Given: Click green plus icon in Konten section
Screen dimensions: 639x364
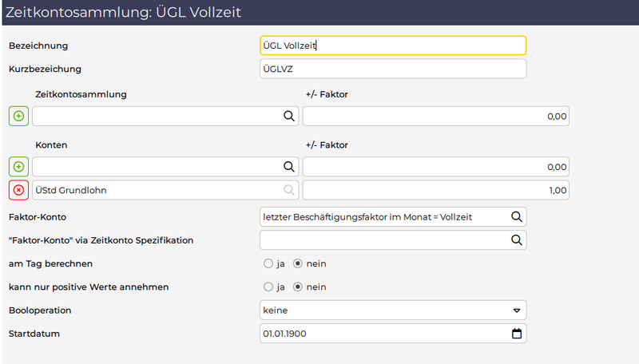Looking at the screenshot, I should pos(18,167).
